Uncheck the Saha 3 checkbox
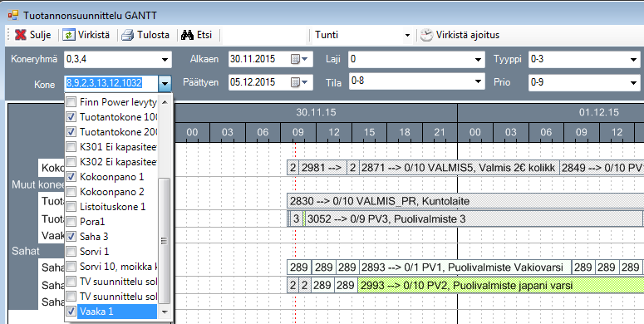Viewport: 644px width, 324px height. click(71, 236)
